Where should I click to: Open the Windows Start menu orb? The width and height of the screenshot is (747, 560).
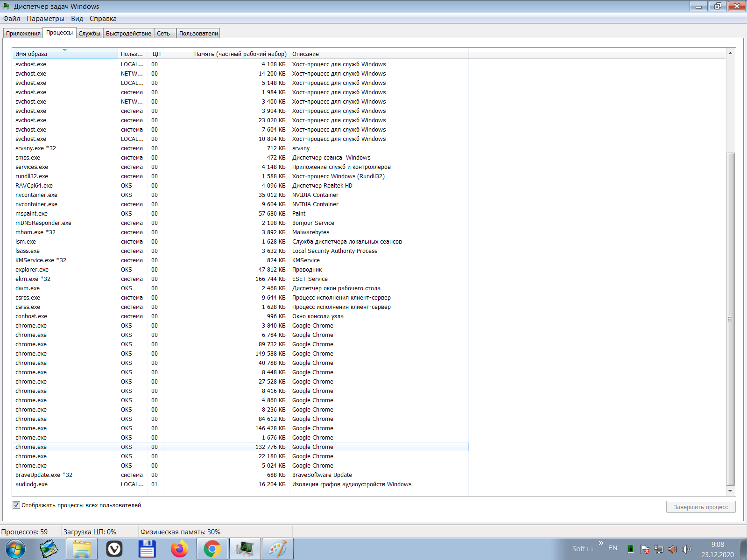pyautogui.click(x=15, y=549)
